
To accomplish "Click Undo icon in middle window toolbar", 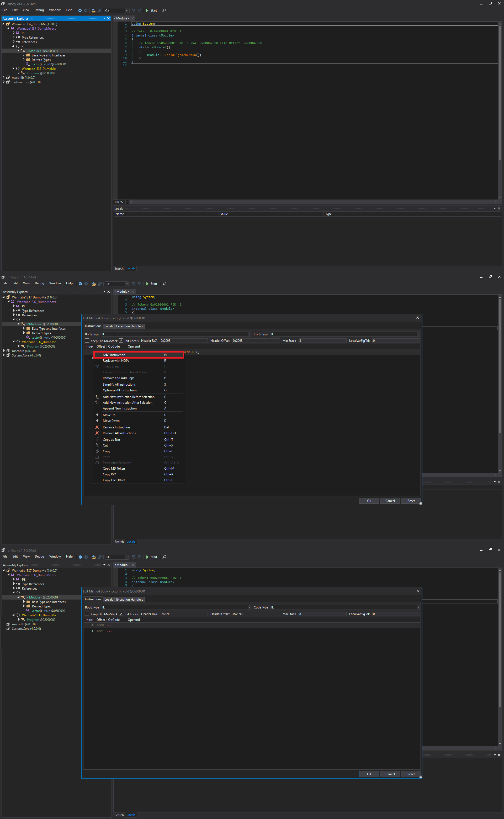I will (134, 284).
